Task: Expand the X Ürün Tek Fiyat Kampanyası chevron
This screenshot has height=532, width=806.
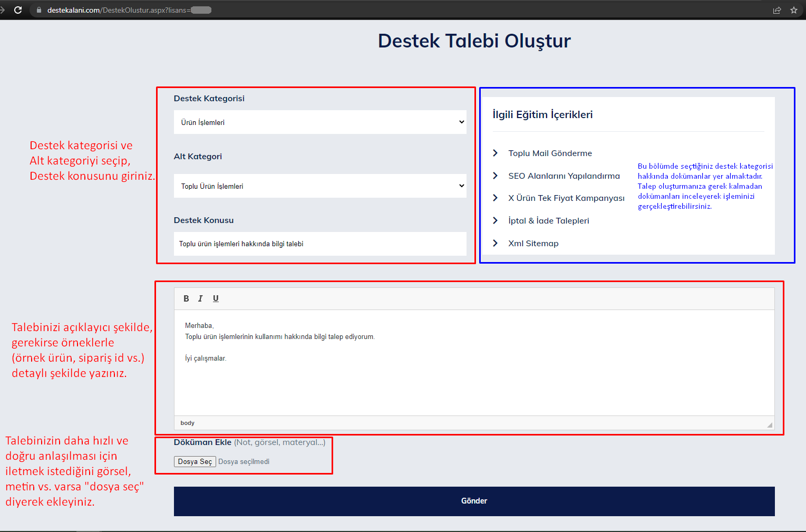Action: 495,198
